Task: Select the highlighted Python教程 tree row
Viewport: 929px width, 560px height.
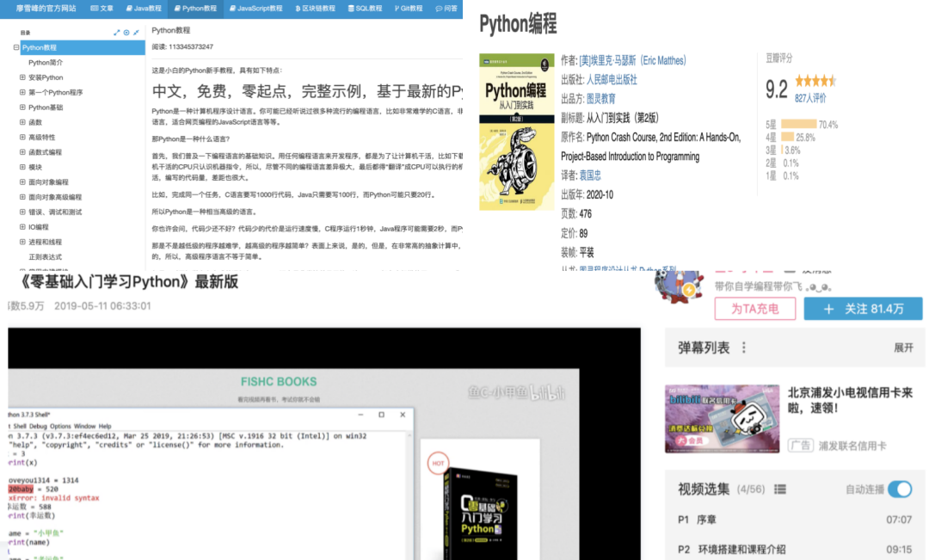Action: pyautogui.click(x=83, y=47)
